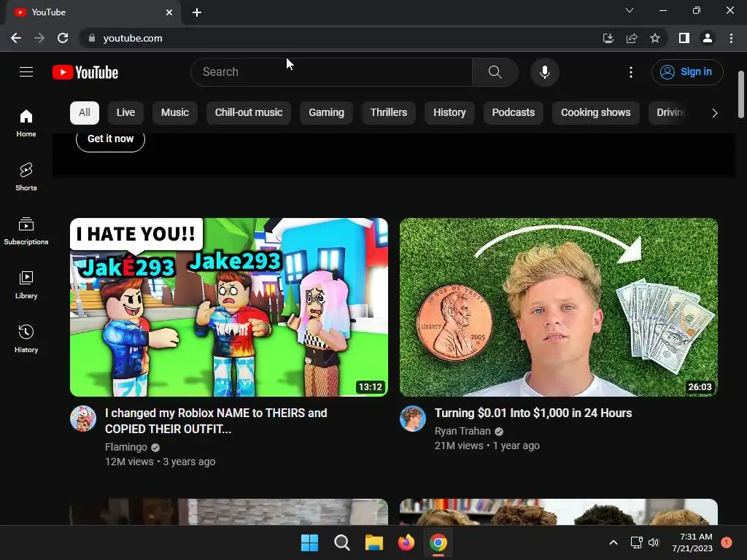Click in the YouTube Search field
747x560 pixels.
332,72
